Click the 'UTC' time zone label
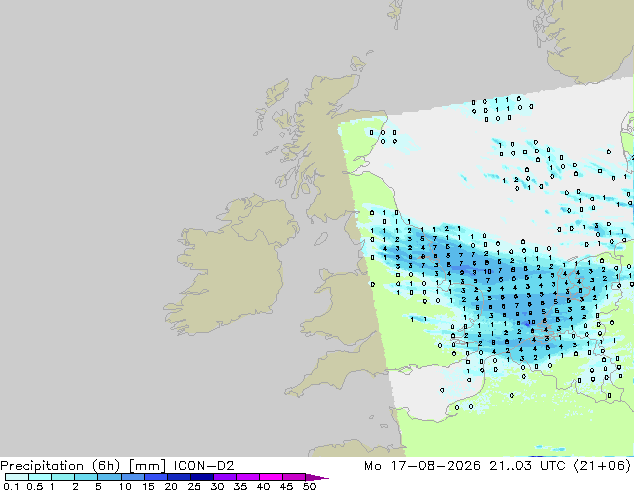The height and width of the screenshot is (490, 634). (x=552, y=466)
